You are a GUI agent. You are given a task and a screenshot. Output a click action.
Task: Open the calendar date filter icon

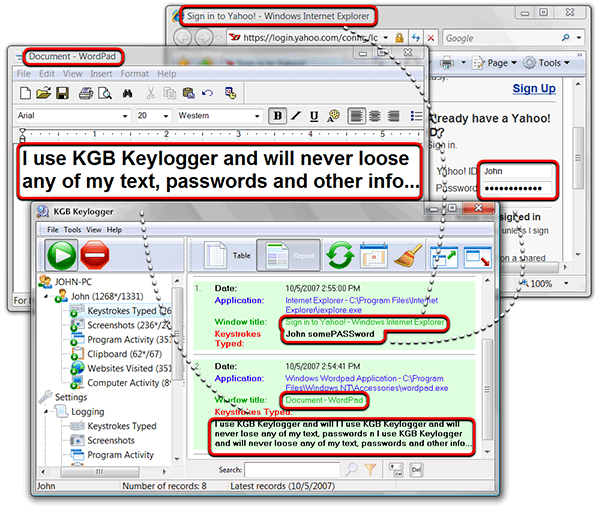[374, 255]
